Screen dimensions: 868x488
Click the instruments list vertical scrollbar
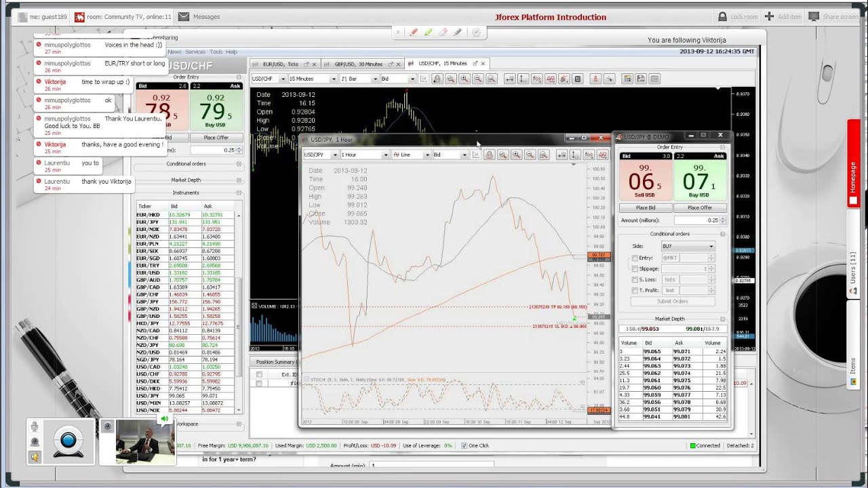pos(239,312)
